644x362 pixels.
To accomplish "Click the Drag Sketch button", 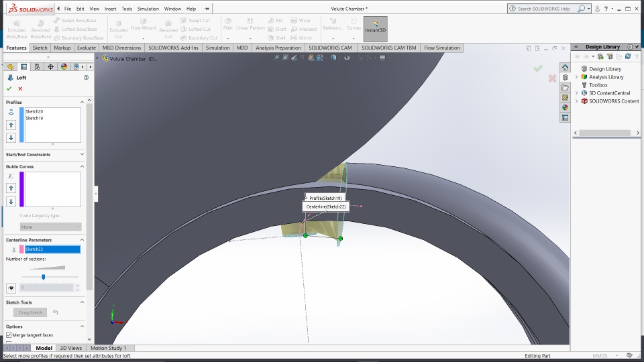I will tap(31, 312).
